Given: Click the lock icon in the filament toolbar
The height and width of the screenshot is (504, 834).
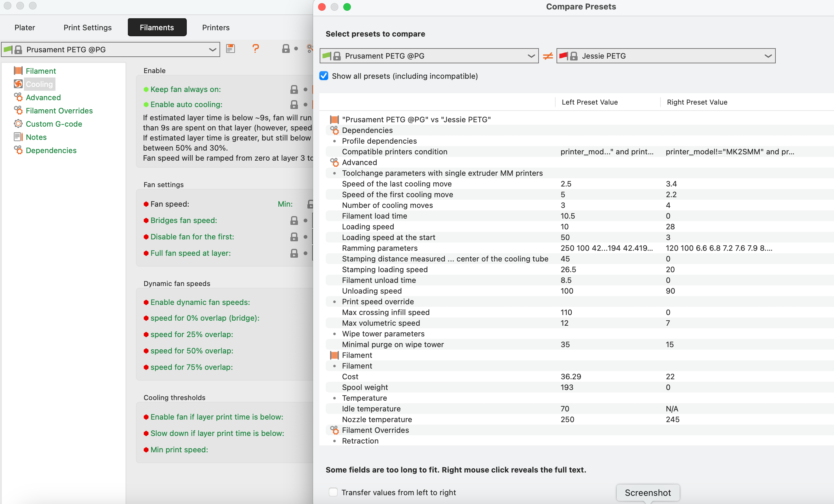Looking at the screenshot, I should [286, 49].
